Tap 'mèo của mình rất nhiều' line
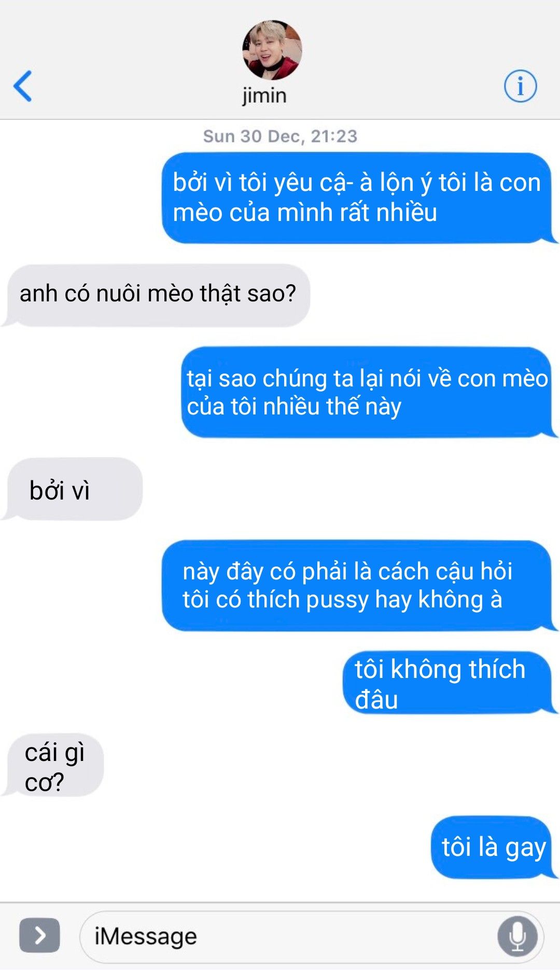Screen dimensions: 560x970 click(x=305, y=213)
